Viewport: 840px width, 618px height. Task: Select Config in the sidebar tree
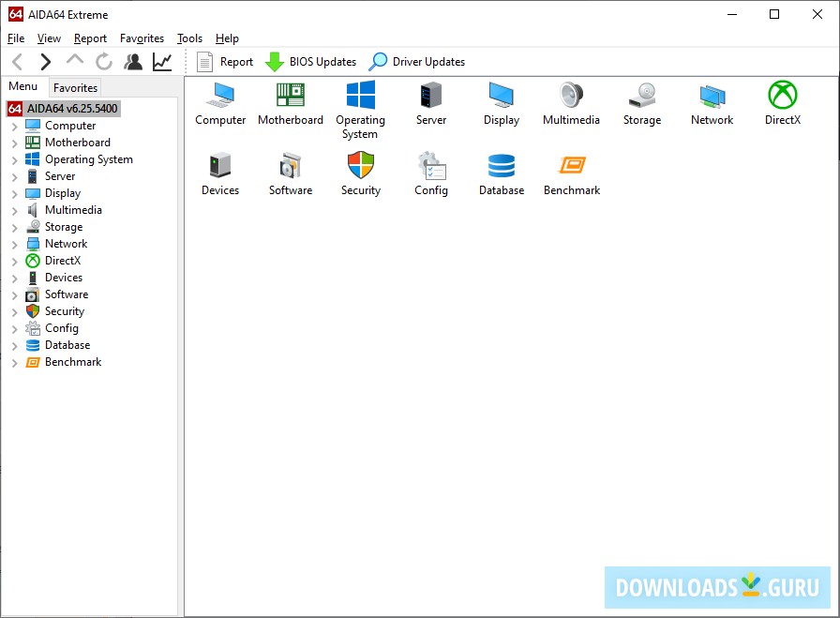[x=62, y=328]
